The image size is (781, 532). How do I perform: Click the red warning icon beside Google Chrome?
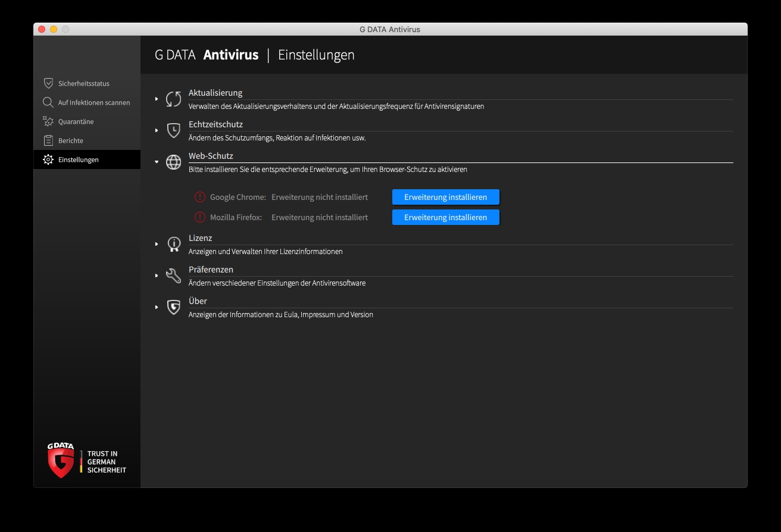[x=200, y=197]
